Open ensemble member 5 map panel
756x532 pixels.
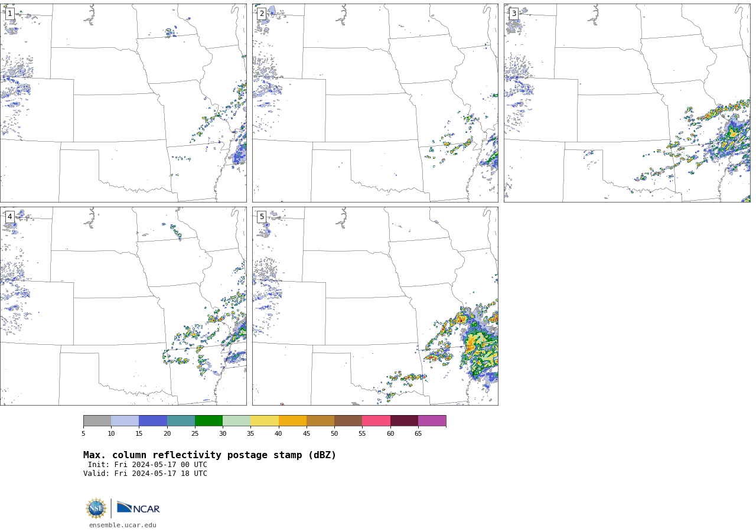375,306
